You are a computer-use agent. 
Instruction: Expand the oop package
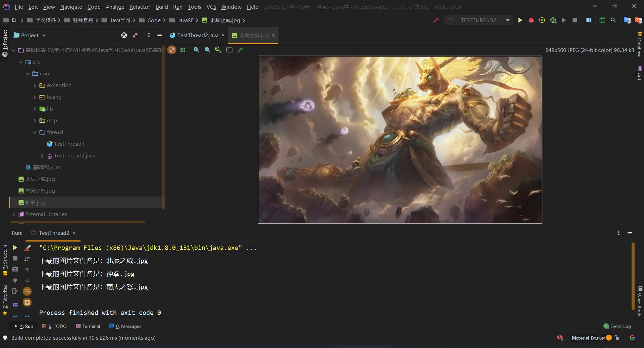(35, 121)
